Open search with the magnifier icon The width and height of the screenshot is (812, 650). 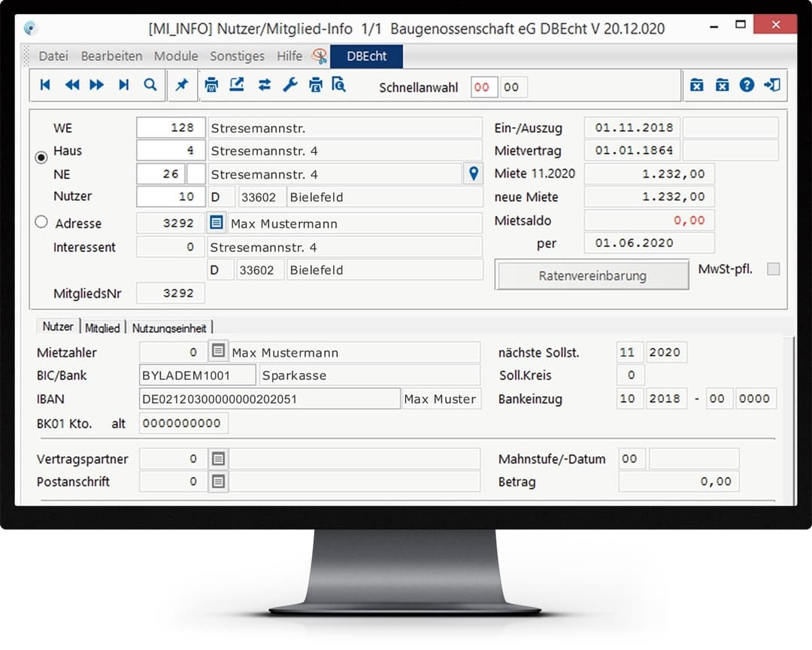point(150,84)
